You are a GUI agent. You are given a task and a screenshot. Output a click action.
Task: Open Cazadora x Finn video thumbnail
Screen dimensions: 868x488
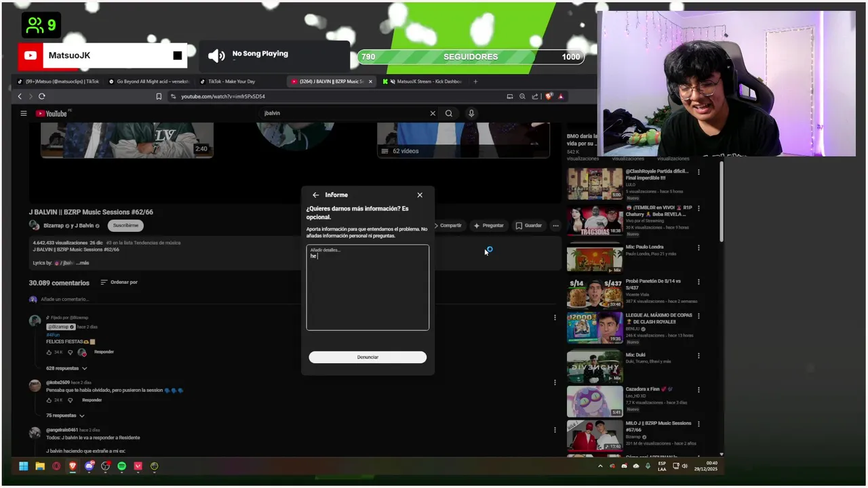click(595, 401)
